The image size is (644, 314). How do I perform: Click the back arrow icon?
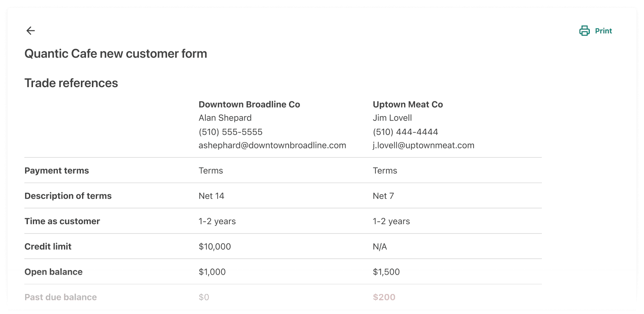click(x=31, y=31)
